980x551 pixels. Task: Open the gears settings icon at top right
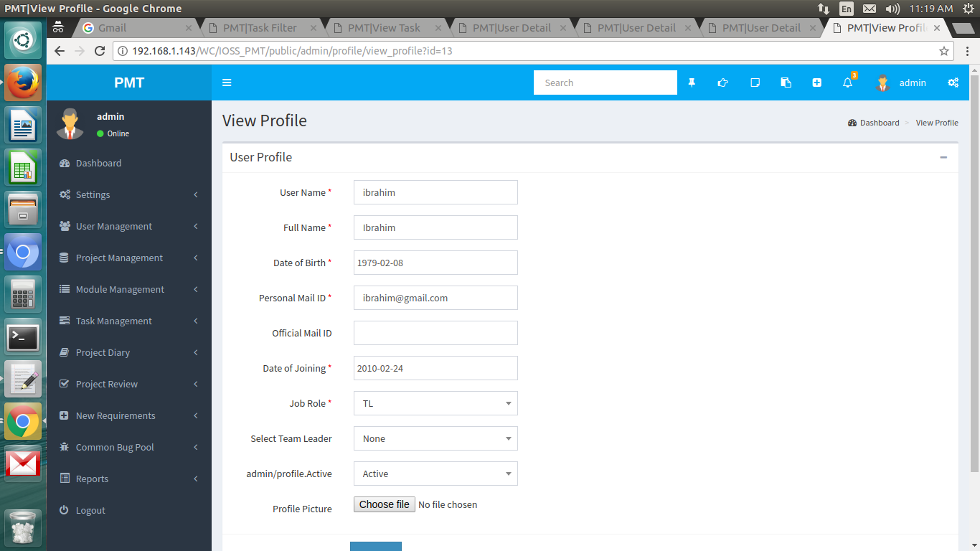pyautogui.click(x=953, y=83)
